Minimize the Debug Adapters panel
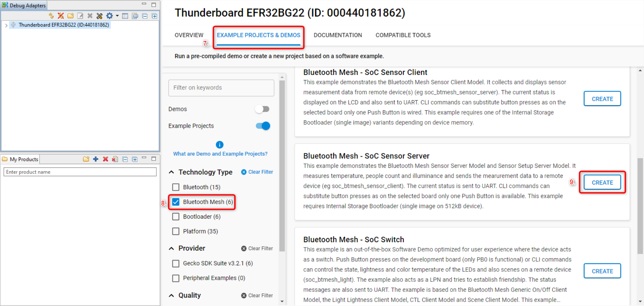The width and height of the screenshot is (644, 306). [144, 4]
